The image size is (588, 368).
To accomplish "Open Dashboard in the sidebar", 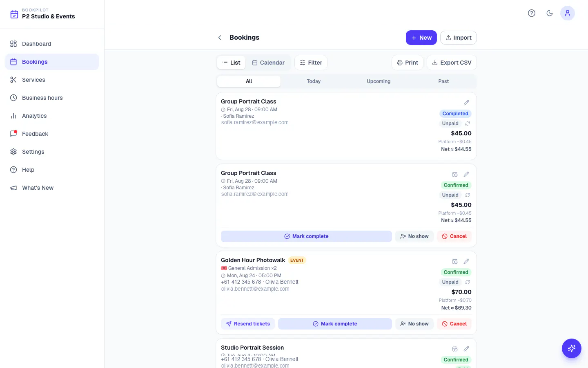I will click(x=52, y=44).
